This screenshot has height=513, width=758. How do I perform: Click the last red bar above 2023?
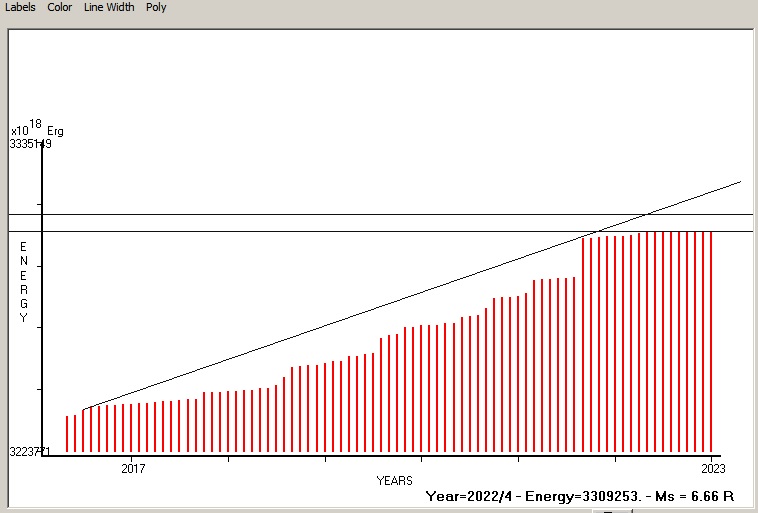pos(711,342)
